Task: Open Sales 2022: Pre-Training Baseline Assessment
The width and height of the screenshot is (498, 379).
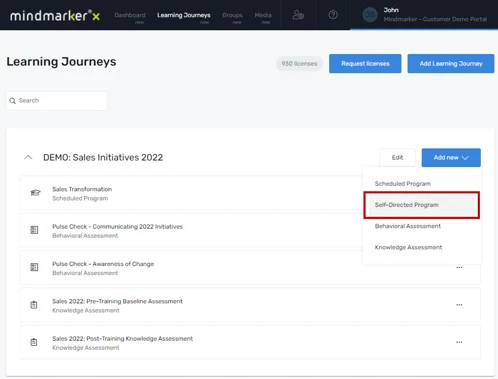Action: [x=250, y=305]
